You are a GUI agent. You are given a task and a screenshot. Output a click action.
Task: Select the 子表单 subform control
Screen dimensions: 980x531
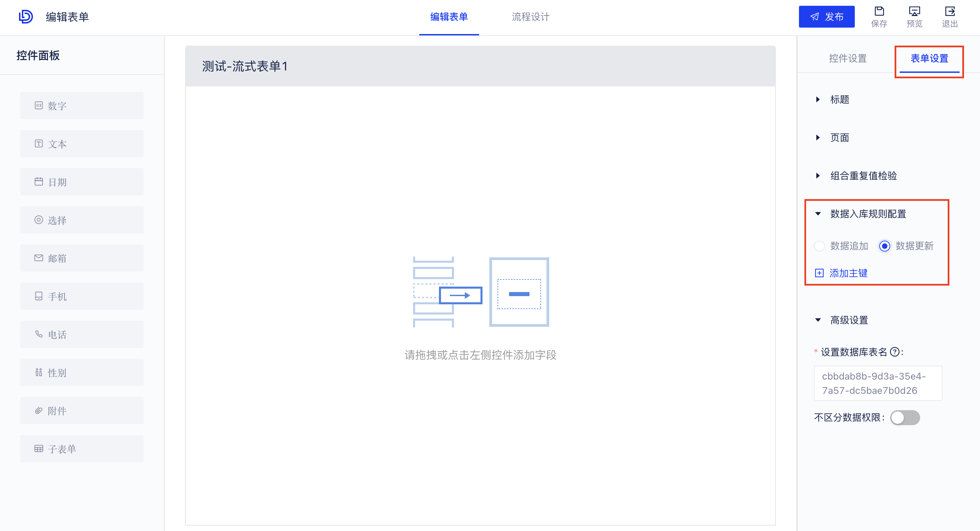[82, 448]
